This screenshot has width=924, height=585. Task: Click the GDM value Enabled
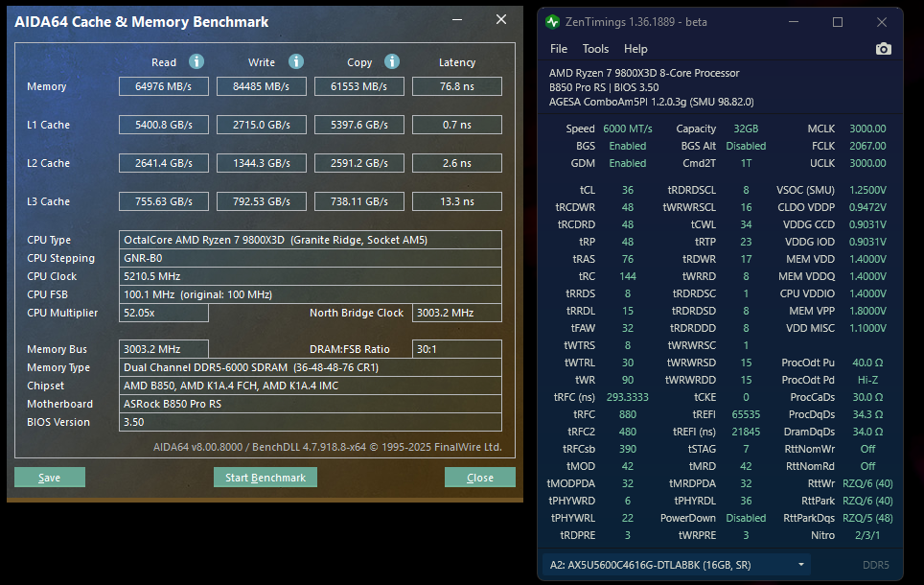pyautogui.click(x=628, y=163)
